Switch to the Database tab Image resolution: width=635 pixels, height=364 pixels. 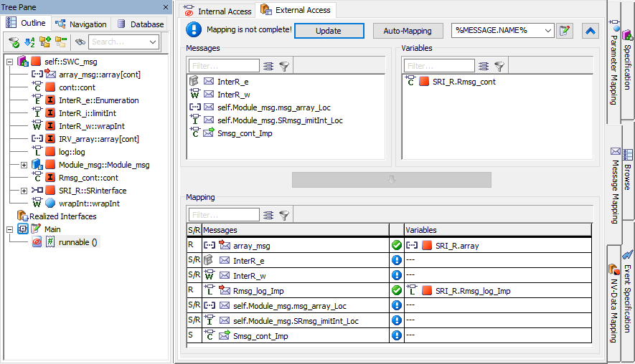[x=141, y=24]
